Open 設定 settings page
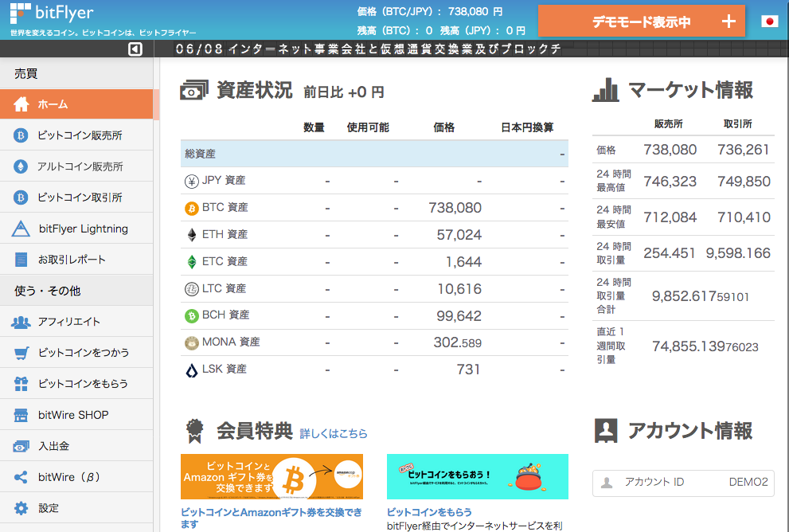Image resolution: width=789 pixels, height=532 pixels. pyautogui.click(x=76, y=508)
